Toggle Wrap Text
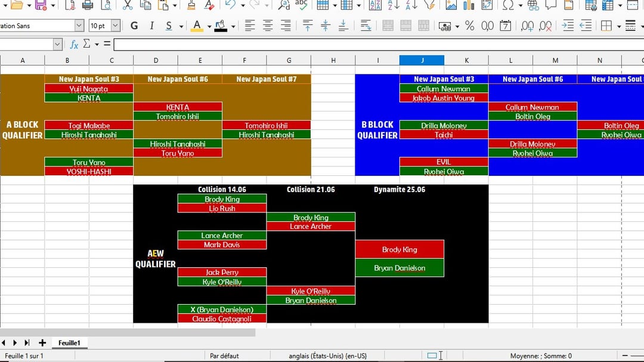The image size is (644, 362). (x=365, y=26)
